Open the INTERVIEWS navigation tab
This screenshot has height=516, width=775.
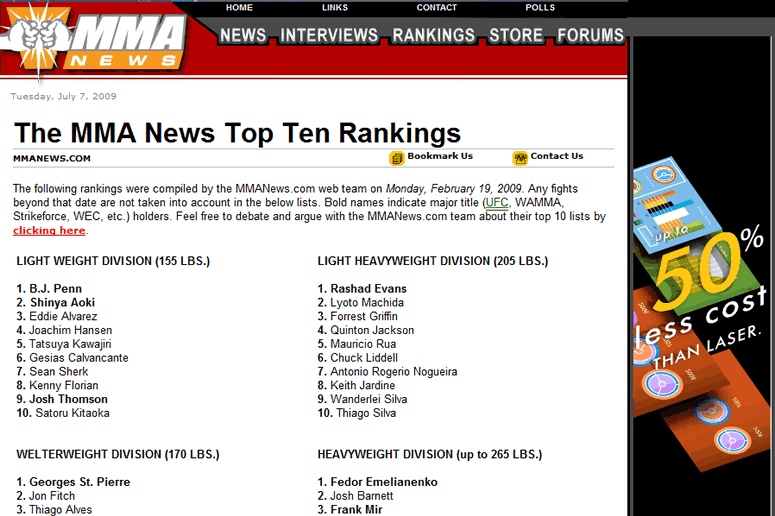(x=329, y=35)
